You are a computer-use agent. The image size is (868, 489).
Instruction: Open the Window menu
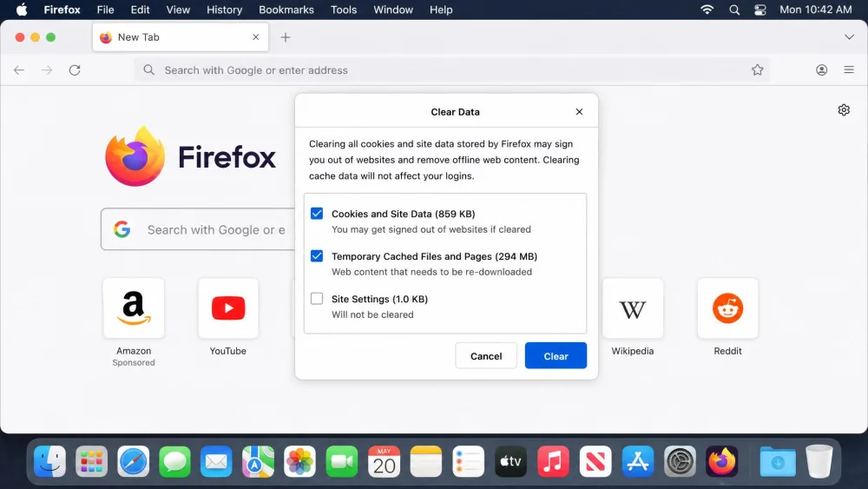coord(393,10)
